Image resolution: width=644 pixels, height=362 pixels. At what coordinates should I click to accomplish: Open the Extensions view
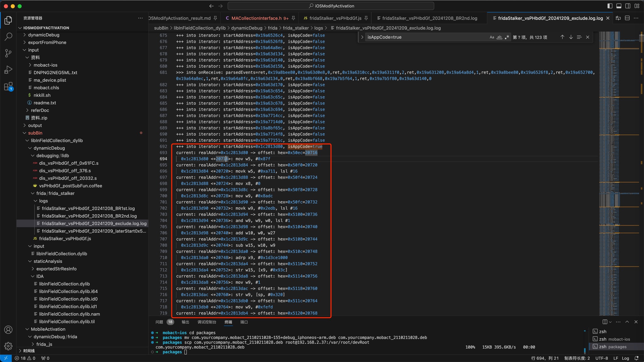[8, 86]
